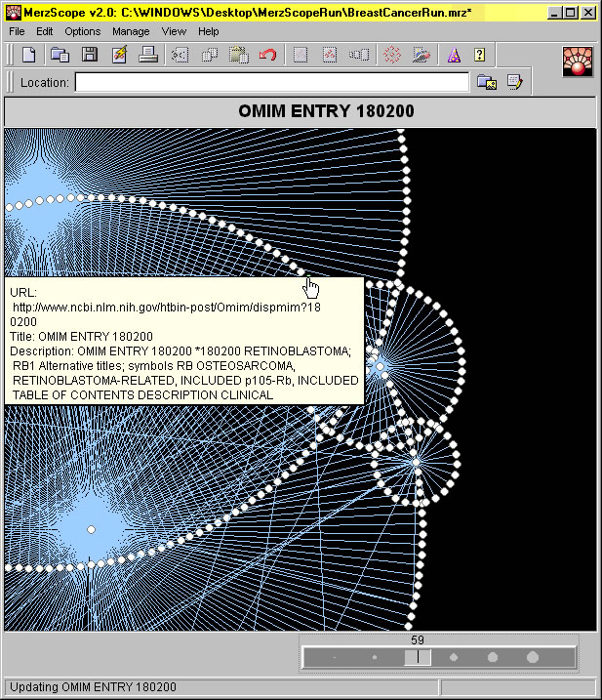Click the Open file toolbar icon
Image resolution: width=602 pixels, height=700 pixels.
(x=60, y=55)
